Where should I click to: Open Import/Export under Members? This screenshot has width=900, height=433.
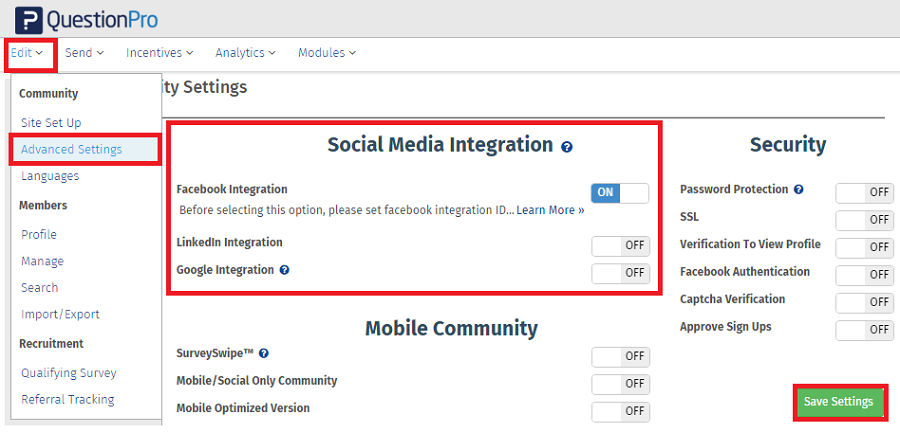(x=60, y=314)
